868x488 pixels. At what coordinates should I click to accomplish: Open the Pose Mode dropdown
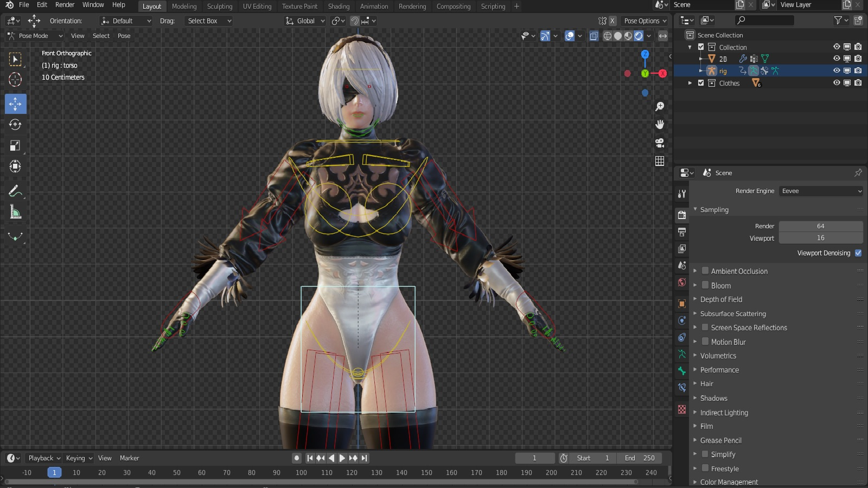pyautogui.click(x=35, y=36)
